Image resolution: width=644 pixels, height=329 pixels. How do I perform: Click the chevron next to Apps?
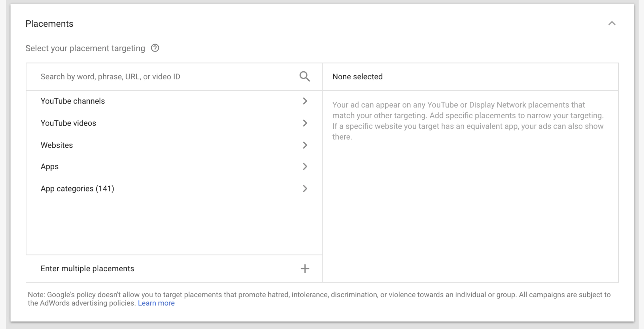(305, 167)
